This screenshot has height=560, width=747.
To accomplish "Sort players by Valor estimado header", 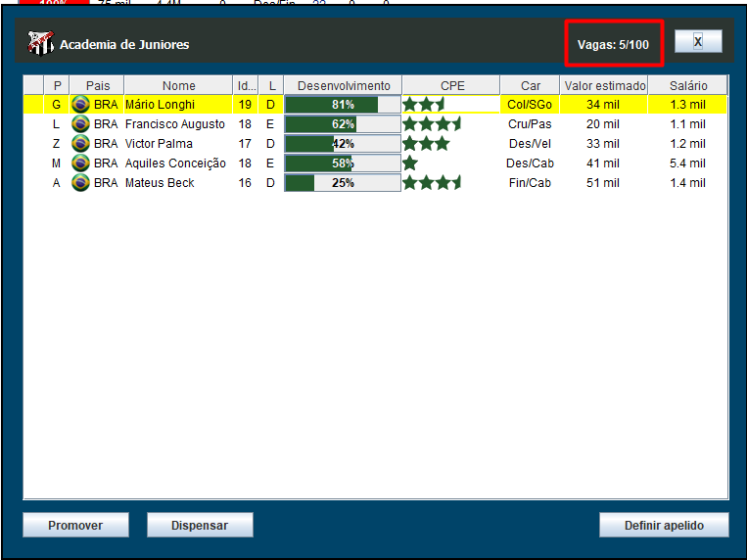I will 604,86.
